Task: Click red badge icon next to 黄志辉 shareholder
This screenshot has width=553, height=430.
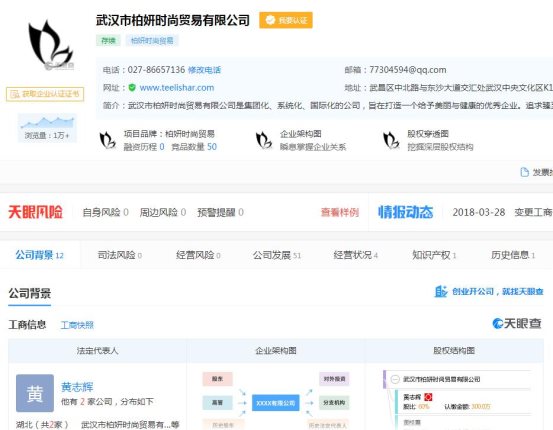Action: (x=428, y=397)
